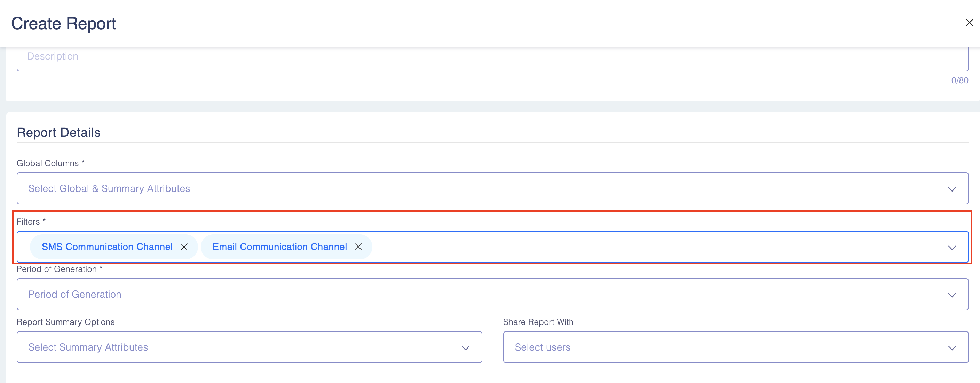
Task: Click Select Global & Summary Attributes field
Action: pos(109,189)
